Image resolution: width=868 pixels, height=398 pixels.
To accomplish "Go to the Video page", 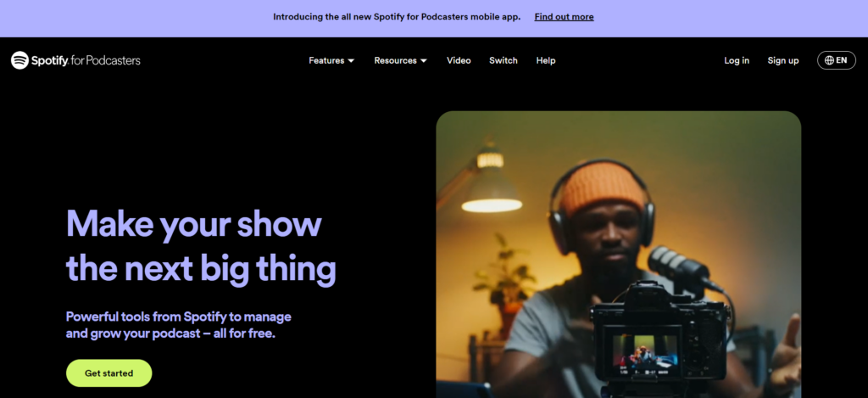I will [x=459, y=60].
